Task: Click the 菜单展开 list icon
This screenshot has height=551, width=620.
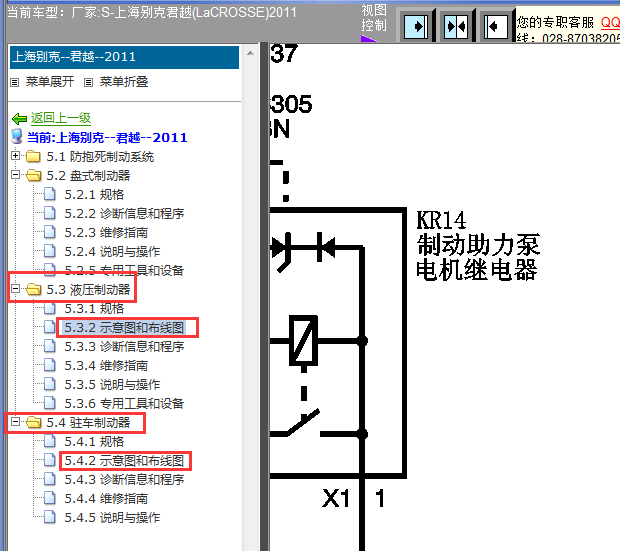Action: [15, 82]
